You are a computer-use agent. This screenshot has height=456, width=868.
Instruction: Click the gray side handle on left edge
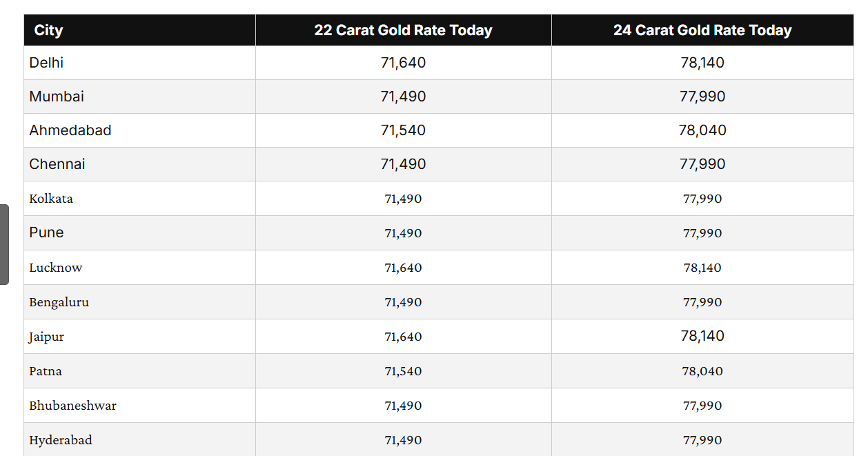pos(4,244)
